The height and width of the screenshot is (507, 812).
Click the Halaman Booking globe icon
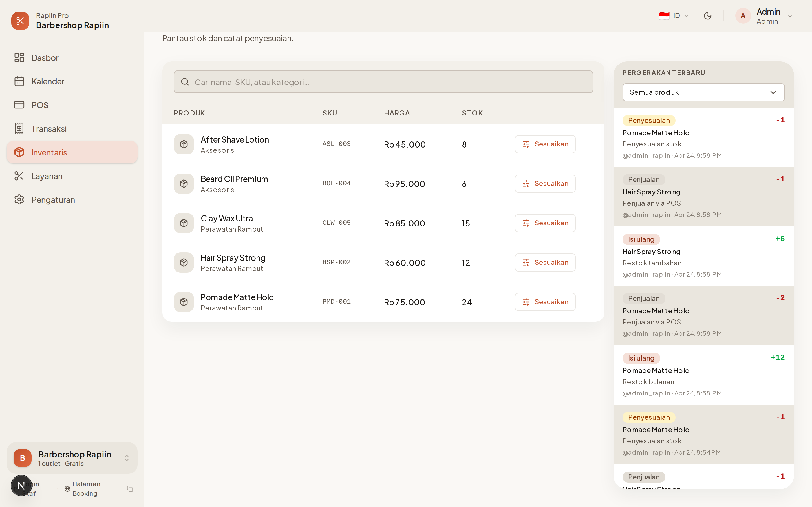(67, 489)
